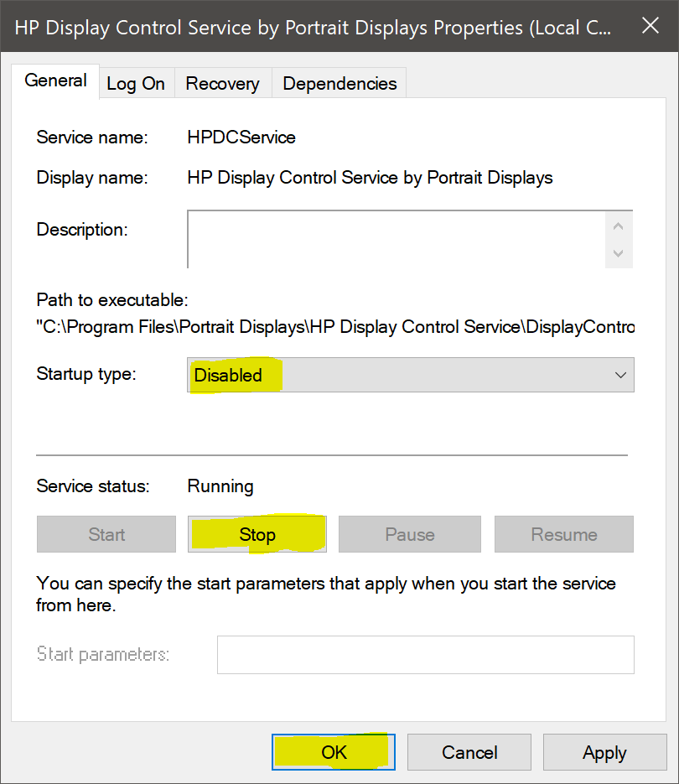Select the Dependencies tab

click(339, 84)
